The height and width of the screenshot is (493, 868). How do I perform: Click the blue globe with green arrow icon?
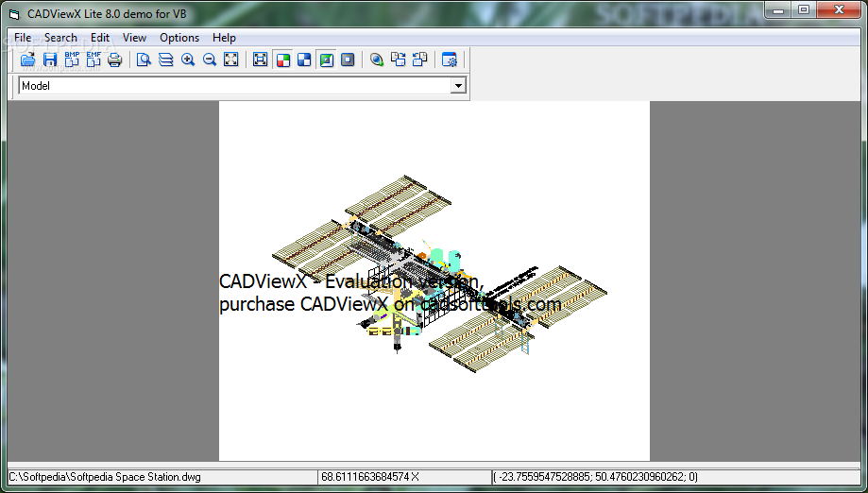(x=377, y=59)
